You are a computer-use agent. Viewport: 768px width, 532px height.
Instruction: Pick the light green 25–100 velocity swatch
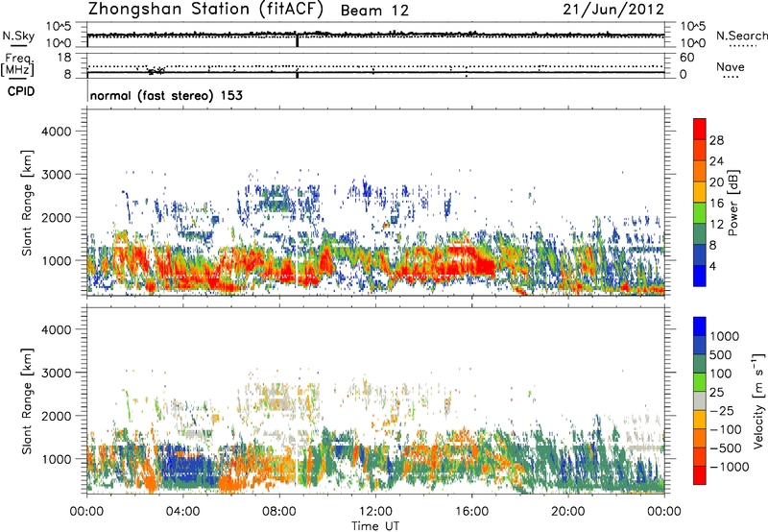coord(700,382)
